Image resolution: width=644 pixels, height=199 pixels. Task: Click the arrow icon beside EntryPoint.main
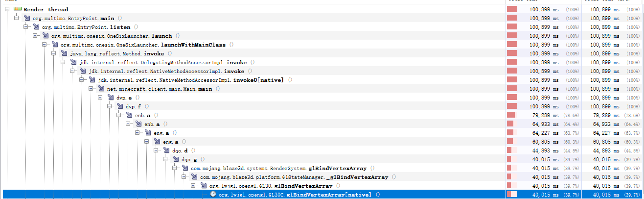point(27,18)
